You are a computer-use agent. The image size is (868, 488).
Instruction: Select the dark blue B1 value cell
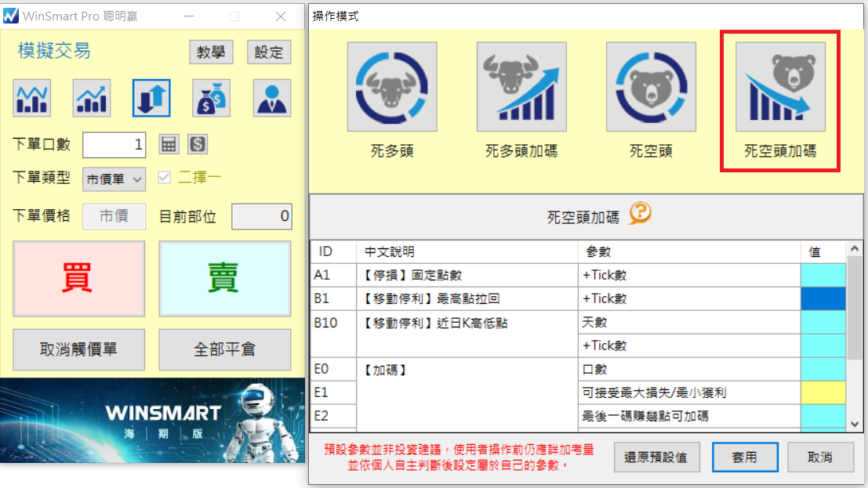click(823, 298)
